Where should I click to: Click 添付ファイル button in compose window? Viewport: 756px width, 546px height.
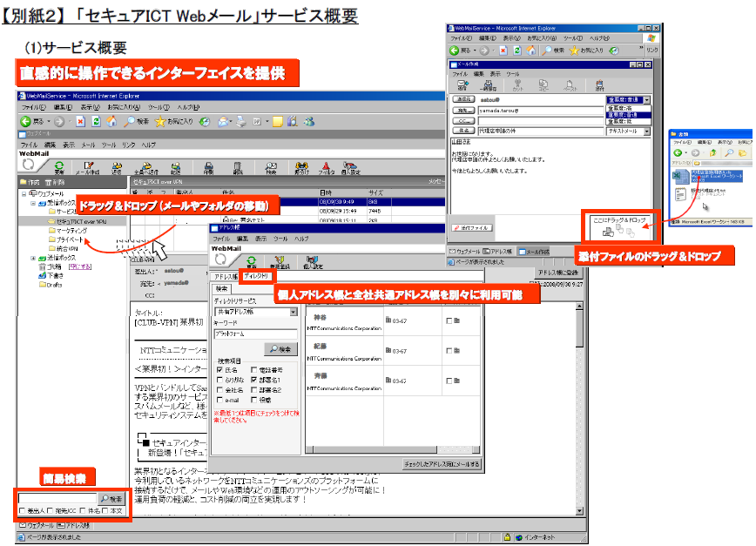pyautogui.click(x=471, y=228)
